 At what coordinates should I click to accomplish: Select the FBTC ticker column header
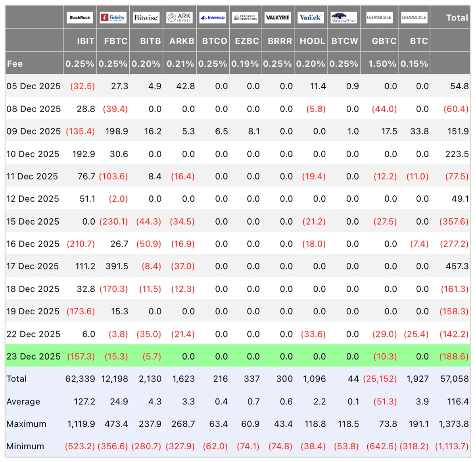point(116,41)
